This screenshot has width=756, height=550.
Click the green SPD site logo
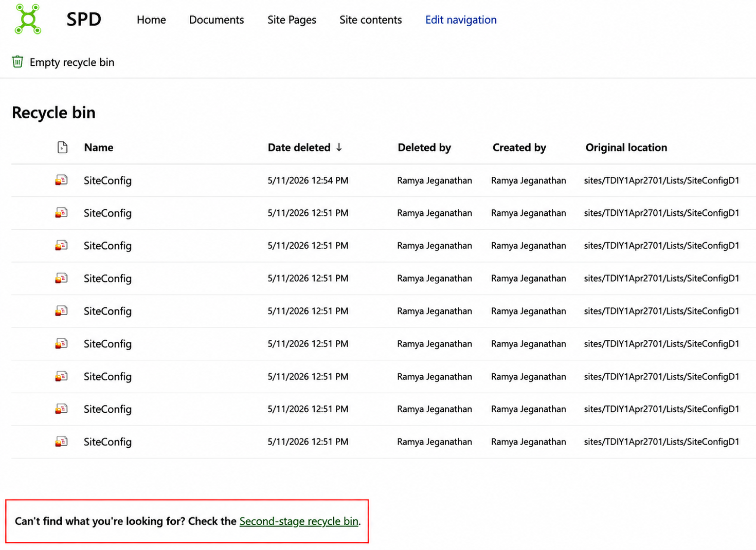pyautogui.click(x=28, y=19)
